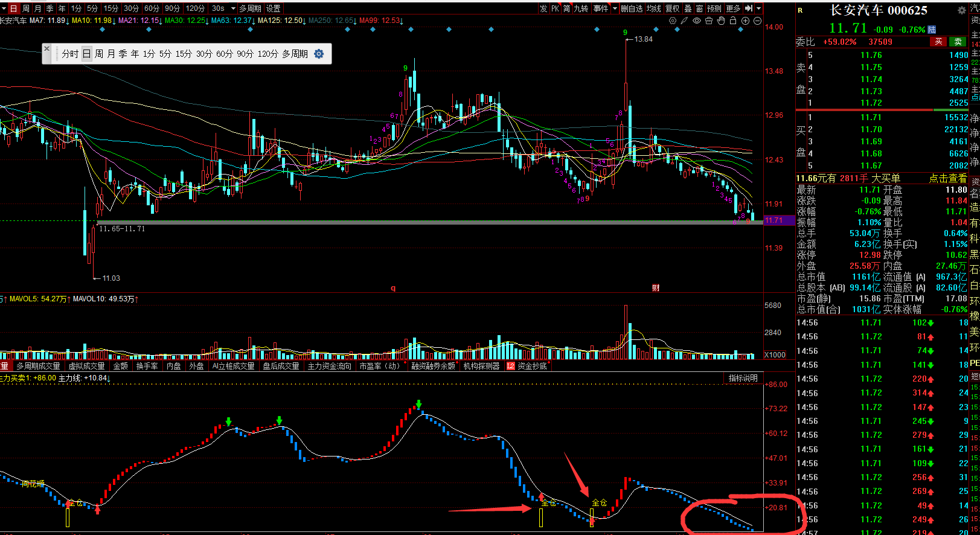Click the q marker on chart timeline

point(393,288)
